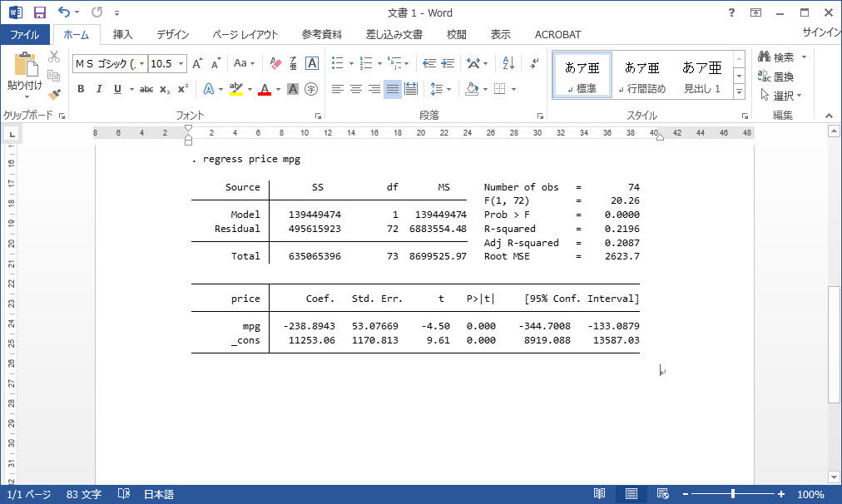Toggle strikethrough formatting

tap(146, 89)
